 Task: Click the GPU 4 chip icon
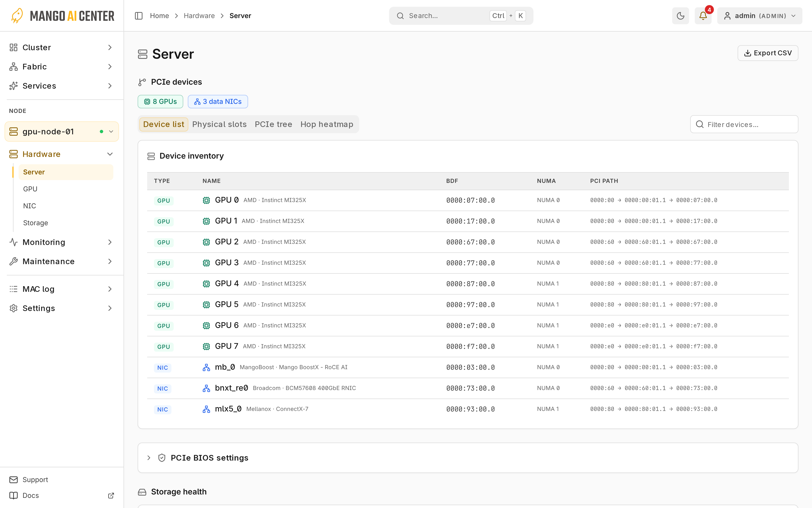[x=206, y=284]
